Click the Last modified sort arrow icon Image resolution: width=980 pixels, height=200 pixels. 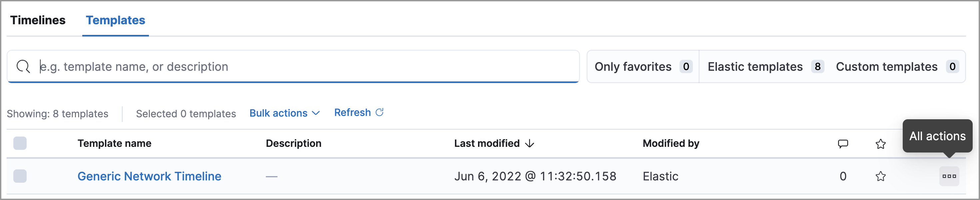pyautogui.click(x=530, y=144)
